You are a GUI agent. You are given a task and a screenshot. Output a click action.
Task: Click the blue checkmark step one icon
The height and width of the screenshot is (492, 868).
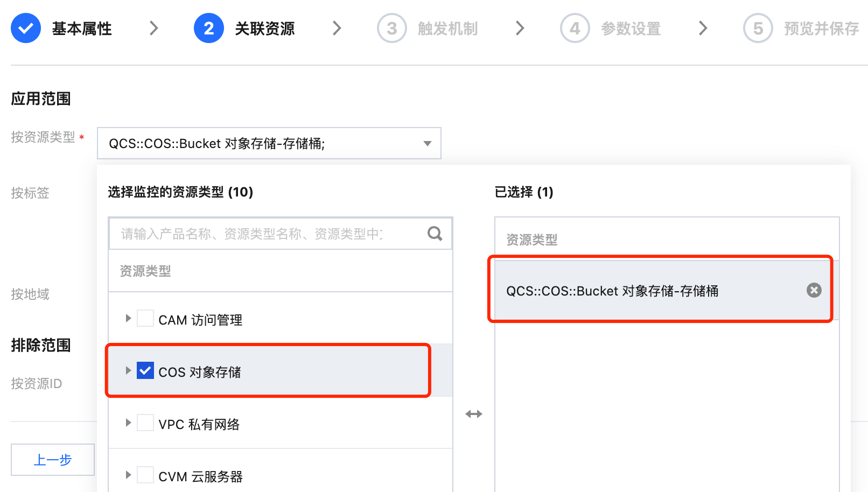(x=26, y=29)
